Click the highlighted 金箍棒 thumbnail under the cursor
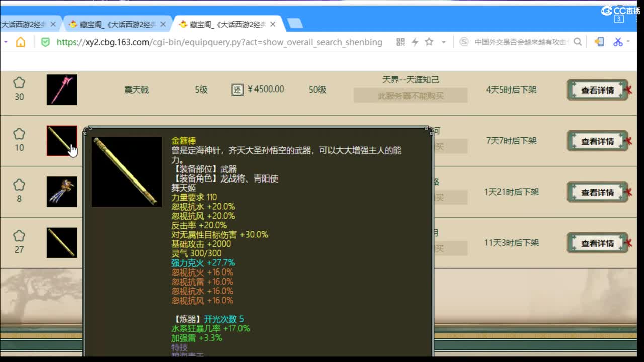The image size is (644, 362). 62,141
